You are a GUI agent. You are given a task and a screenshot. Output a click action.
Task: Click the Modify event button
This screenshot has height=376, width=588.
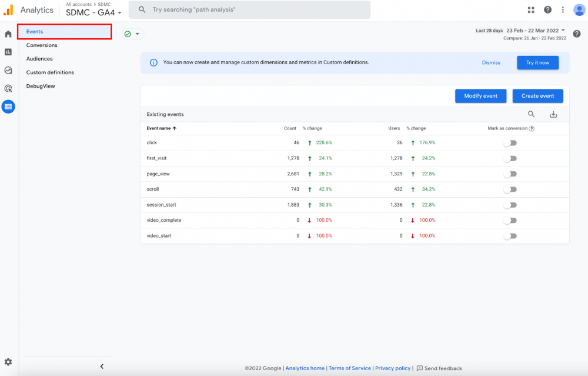(481, 96)
